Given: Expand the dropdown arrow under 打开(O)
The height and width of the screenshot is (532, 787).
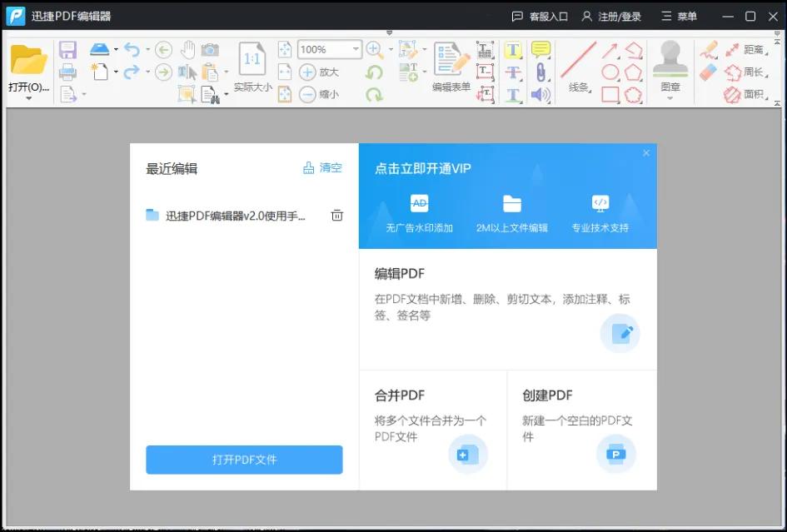Looking at the screenshot, I should pos(29,99).
